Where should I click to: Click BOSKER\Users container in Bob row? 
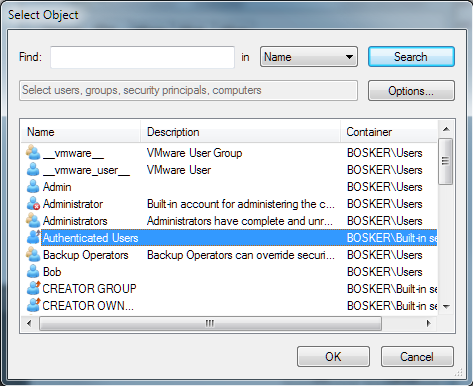(x=385, y=272)
